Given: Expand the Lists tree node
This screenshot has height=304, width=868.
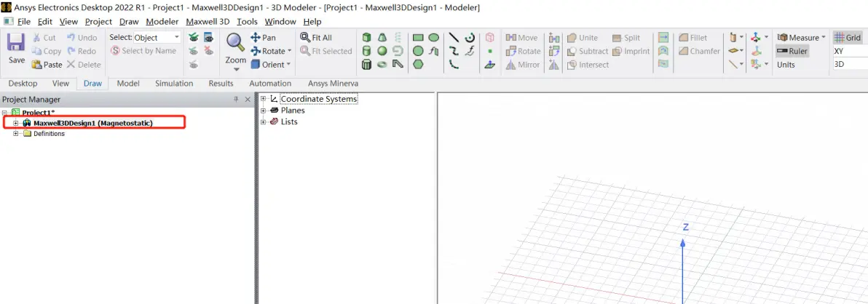Looking at the screenshot, I should point(264,121).
